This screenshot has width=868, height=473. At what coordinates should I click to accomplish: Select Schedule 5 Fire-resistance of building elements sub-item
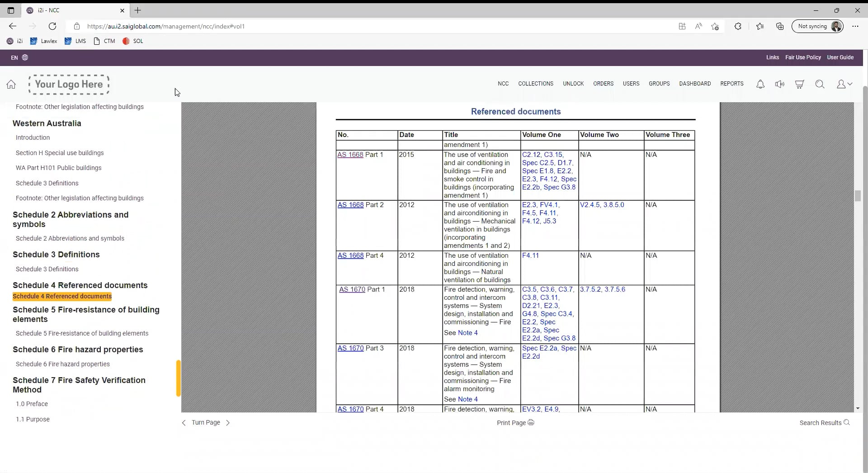click(82, 333)
